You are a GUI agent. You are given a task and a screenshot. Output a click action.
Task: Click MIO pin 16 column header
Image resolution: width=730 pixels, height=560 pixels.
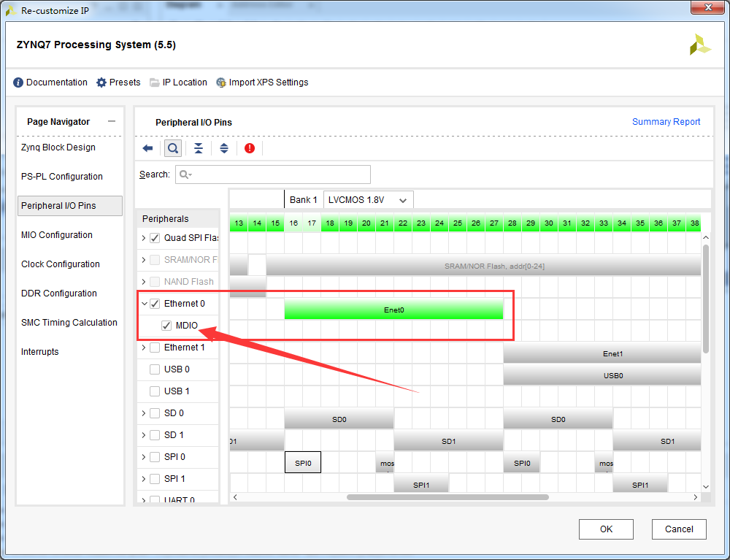pos(293,223)
